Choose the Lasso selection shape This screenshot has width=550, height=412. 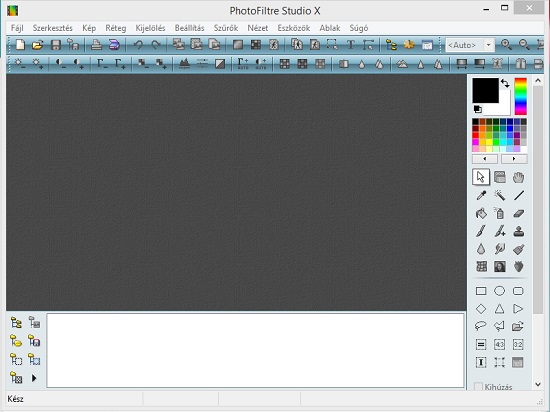(481, 326)
